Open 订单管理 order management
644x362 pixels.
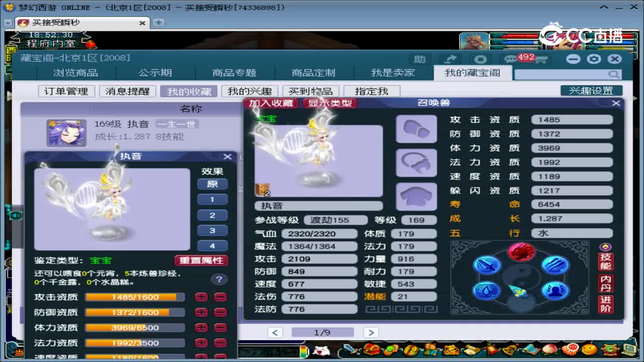click(66, 91)
